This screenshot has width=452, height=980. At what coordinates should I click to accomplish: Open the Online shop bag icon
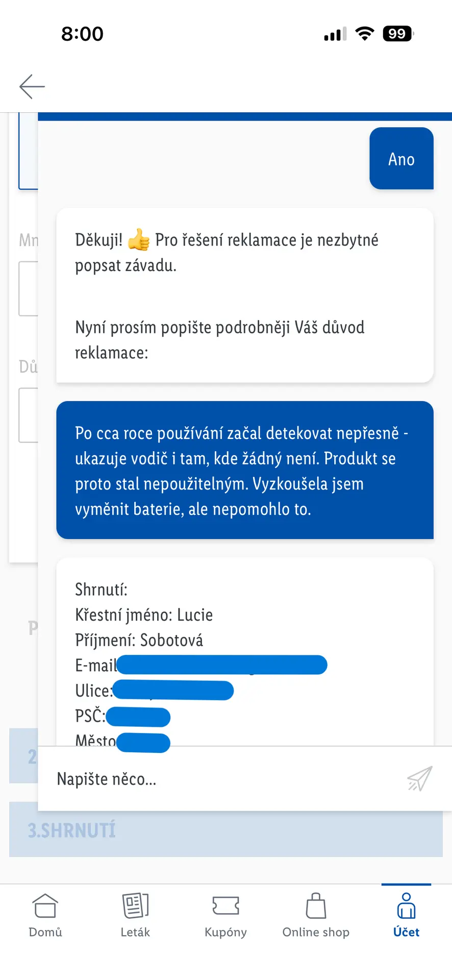pos(316,905)
